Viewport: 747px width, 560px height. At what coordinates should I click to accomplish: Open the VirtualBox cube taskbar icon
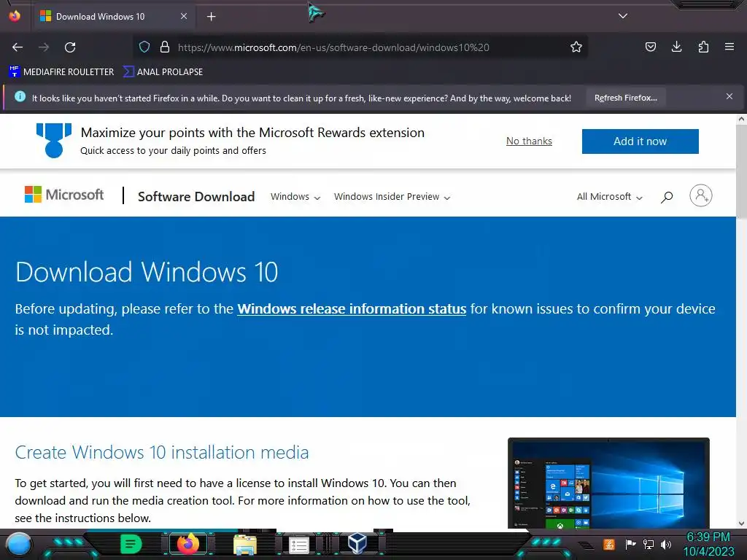356,543
